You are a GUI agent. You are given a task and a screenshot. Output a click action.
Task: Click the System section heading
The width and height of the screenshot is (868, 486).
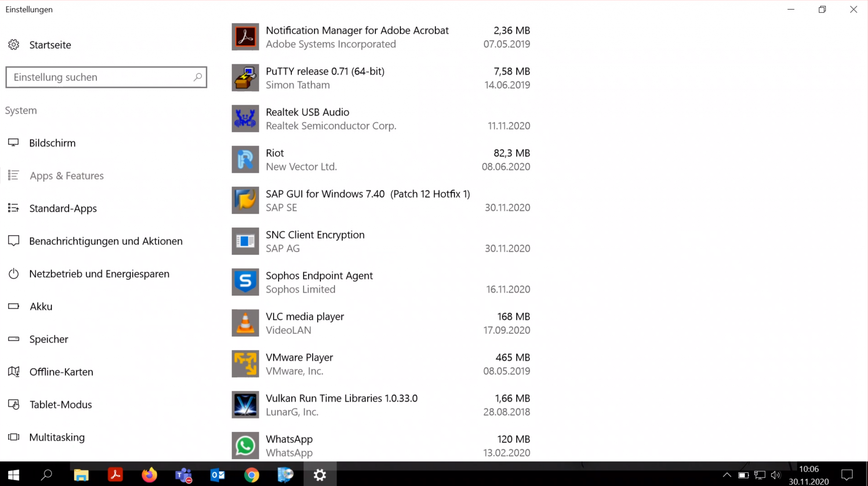pos(21,110)
